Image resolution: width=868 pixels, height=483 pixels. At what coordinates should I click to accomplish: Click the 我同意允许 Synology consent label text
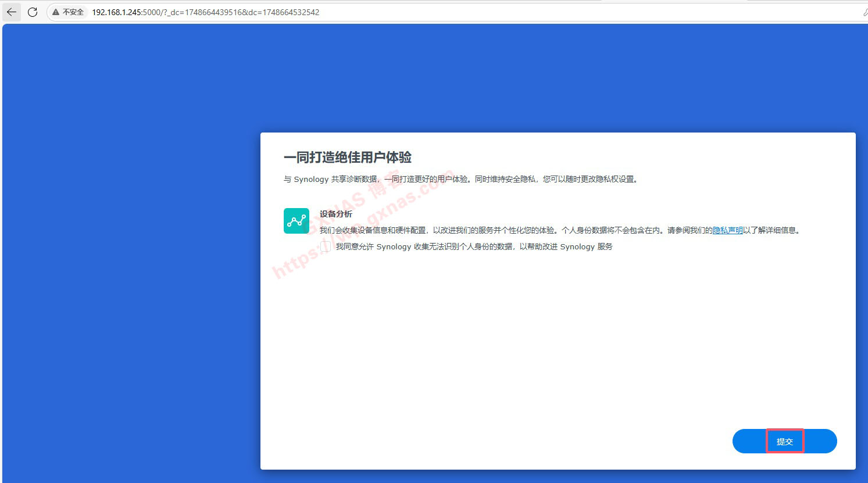tap(474, 246)
